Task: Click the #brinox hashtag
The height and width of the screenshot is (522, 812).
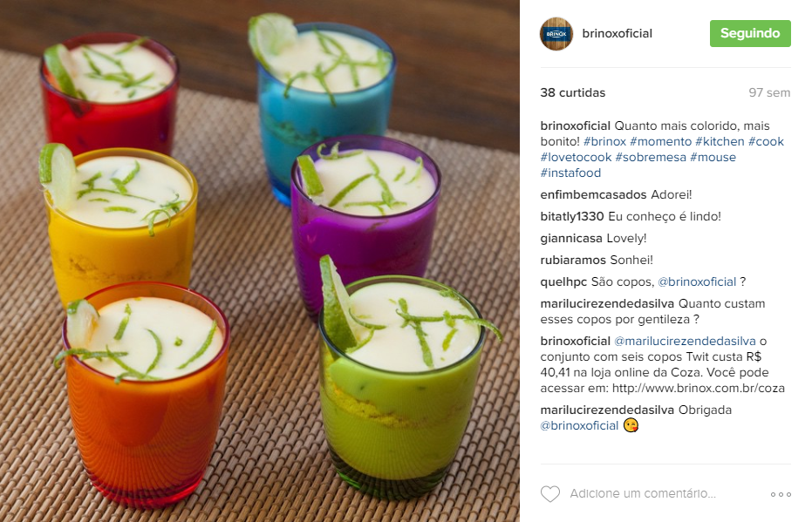Action: [604, 142]
